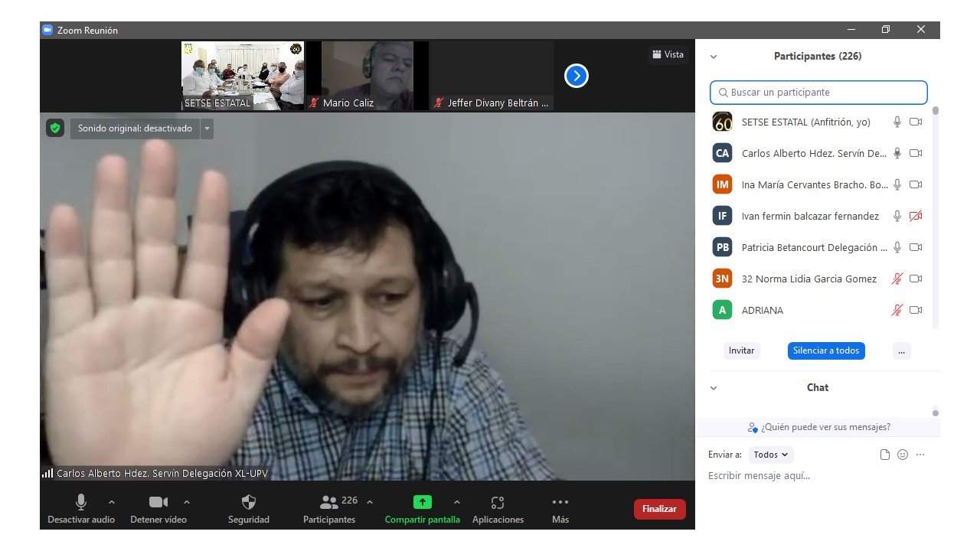Click the Zoom Reunión title bar icon
Viewport: 980px width, 551px height.
(x=47, y=30)
